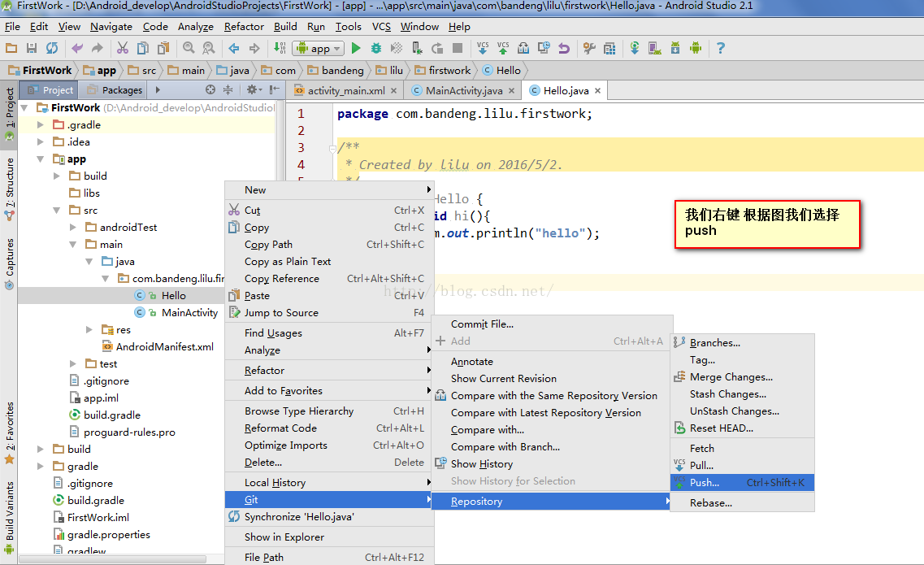The image size is (924, 565).
Task: Close the activity_main.xml tab
Action: (394, 91)
